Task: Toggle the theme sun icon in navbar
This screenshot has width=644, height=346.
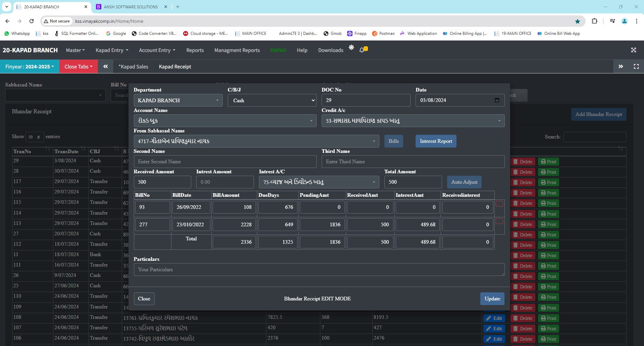Action: (x=351, y=48)
